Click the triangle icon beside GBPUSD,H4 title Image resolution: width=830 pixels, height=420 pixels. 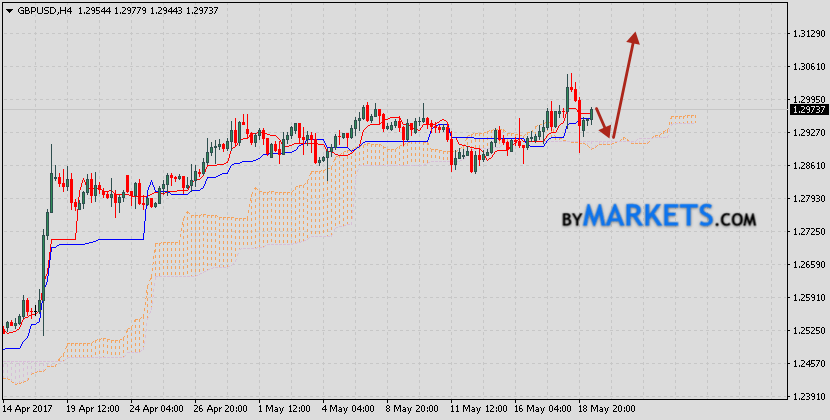coord(9,9)
